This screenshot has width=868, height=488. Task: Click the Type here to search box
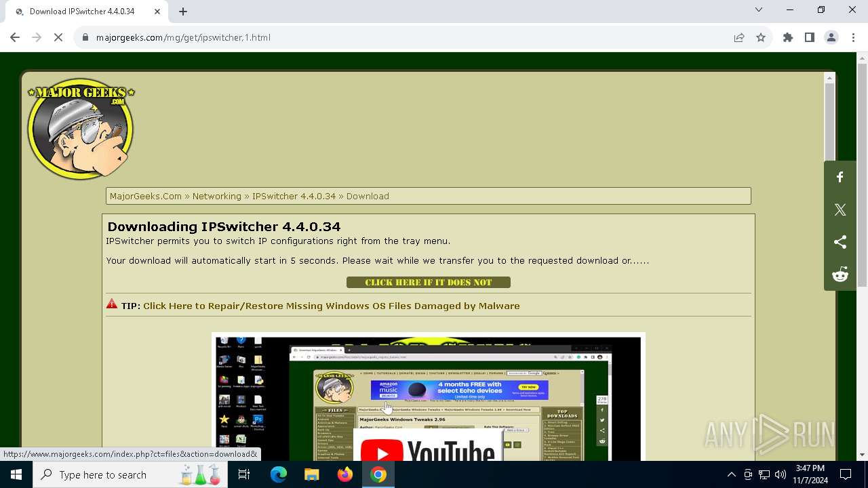[132, 474]
